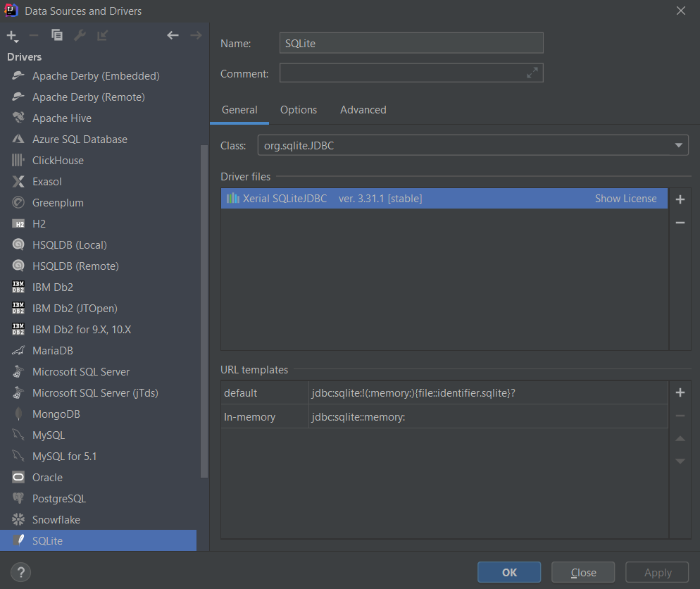Click the MongoDB leaf icon
The width and height of the screenshot is (700, 589).
18,414
